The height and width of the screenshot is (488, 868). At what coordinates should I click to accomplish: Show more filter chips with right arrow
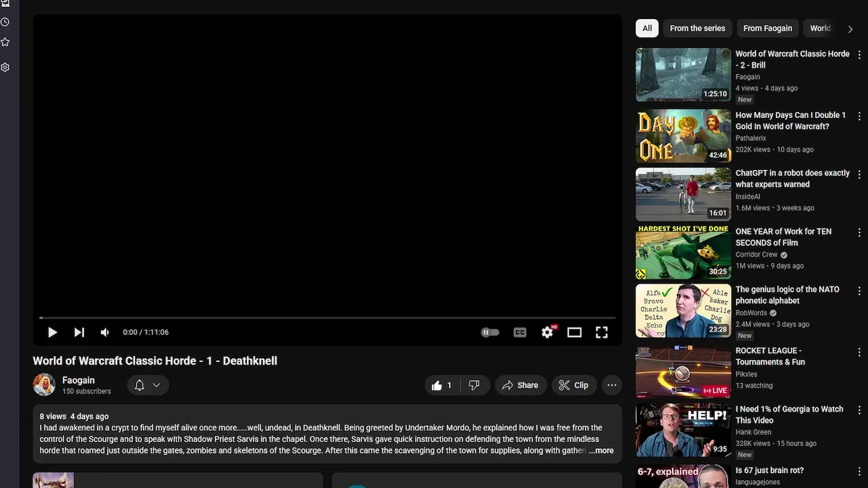point(850,29)
